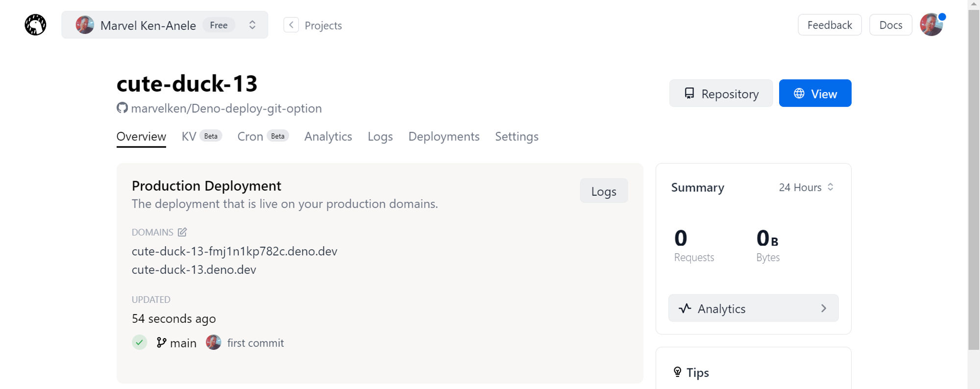This screenshot has width=980, height=389.
Task: Open the cute-duck-13-fmj1n1kp782c.deno.dev domain
Action: click(234, 251)
